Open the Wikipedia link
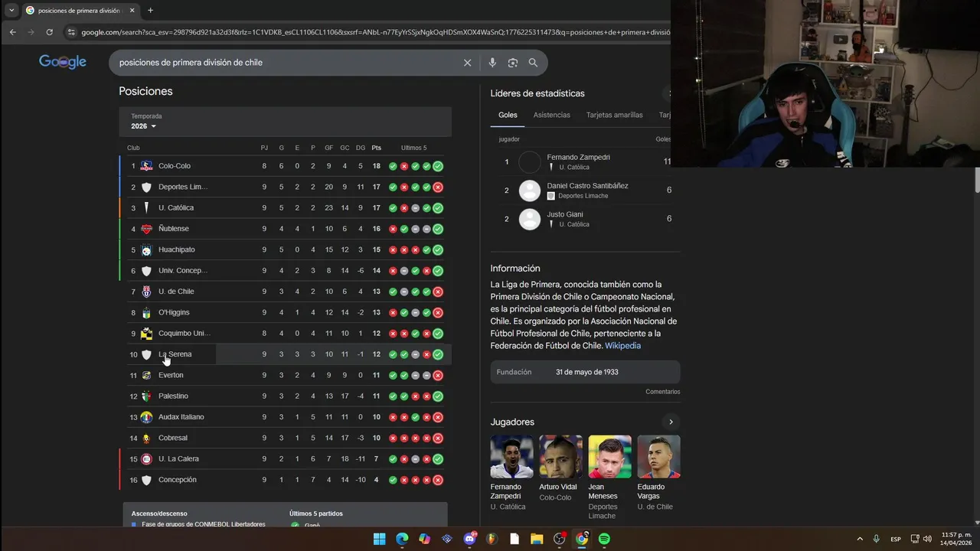Screen dimensions: 980x551 [x=622, y=346]
